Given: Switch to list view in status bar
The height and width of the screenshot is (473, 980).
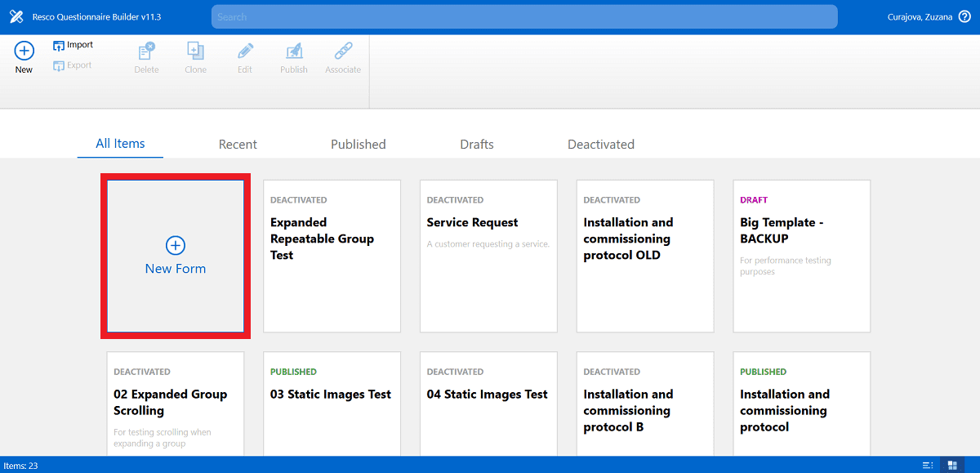Looking at the screenshot, I should [x=928, y=465].
